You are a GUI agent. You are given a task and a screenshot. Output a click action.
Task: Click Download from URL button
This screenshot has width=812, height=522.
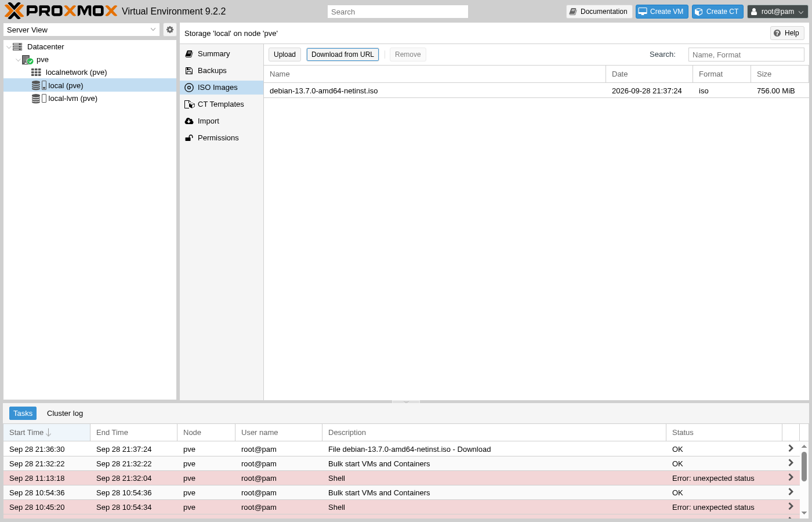click(343, 55)
